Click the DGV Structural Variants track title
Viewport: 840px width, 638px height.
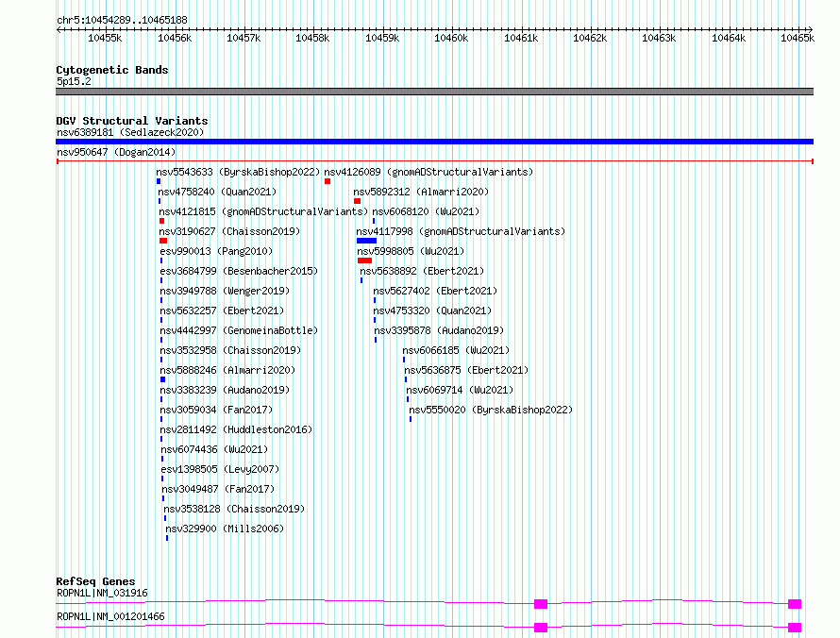click(x=132, y=121)
